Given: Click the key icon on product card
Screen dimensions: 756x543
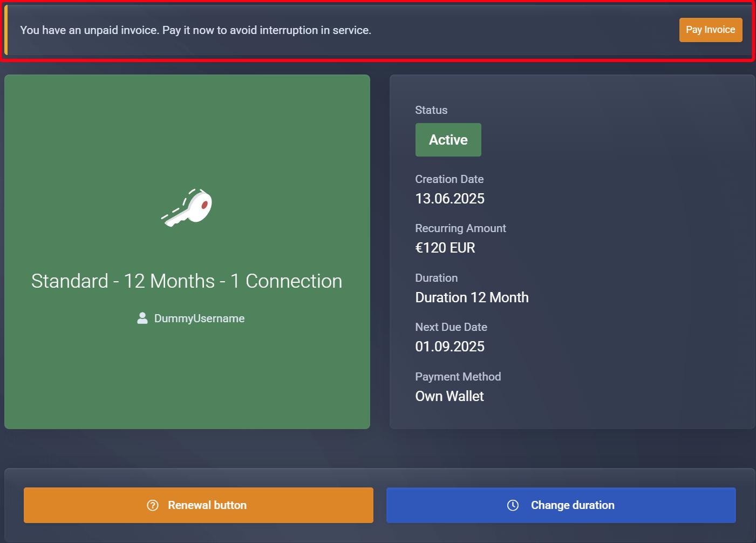Looking at the screenshot, I should (188, 208).
